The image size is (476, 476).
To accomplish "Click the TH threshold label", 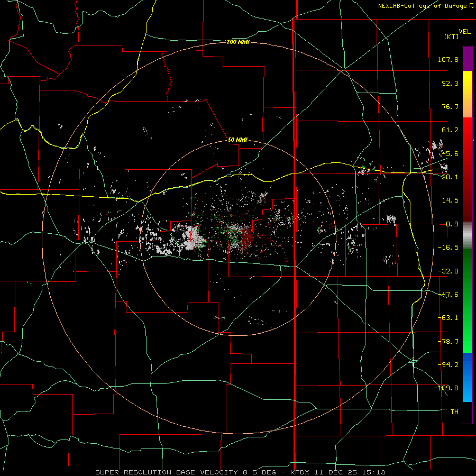I will pyautogui.click(x=454, y=412).
